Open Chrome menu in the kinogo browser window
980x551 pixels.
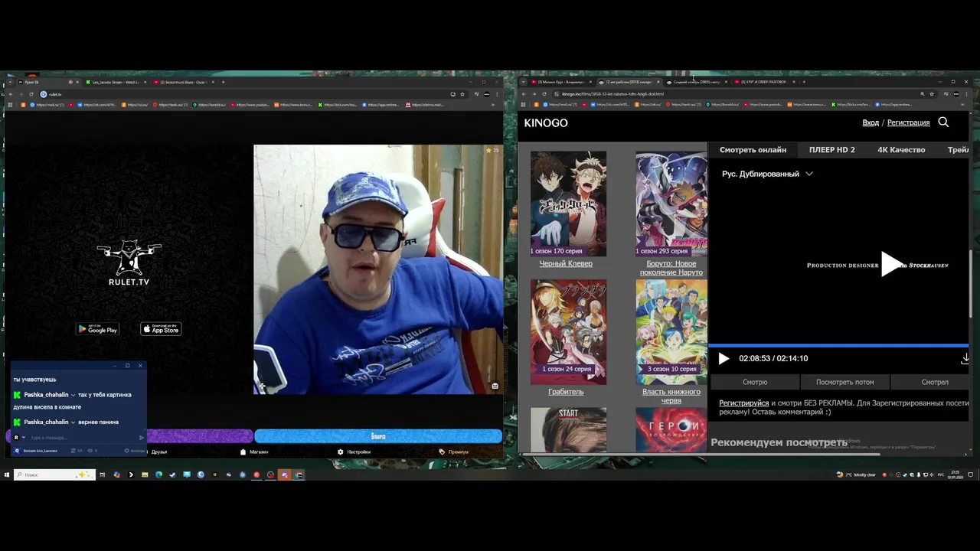tap(967, 94)
